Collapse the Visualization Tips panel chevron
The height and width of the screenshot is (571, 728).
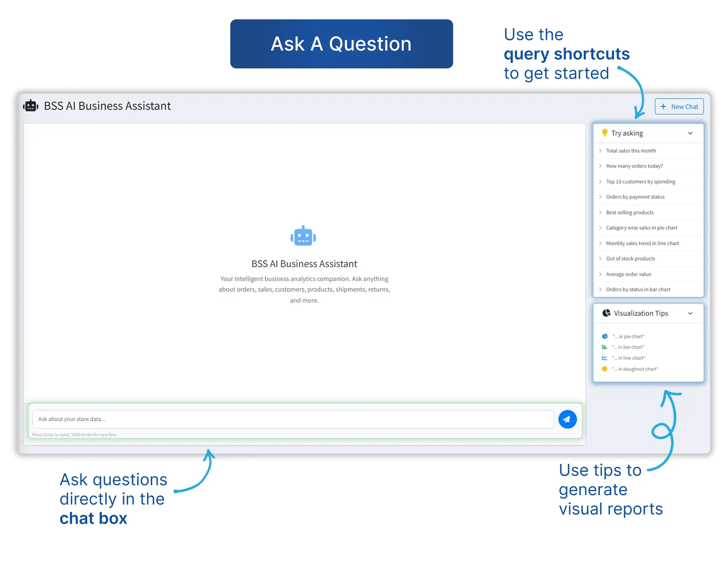690,313
